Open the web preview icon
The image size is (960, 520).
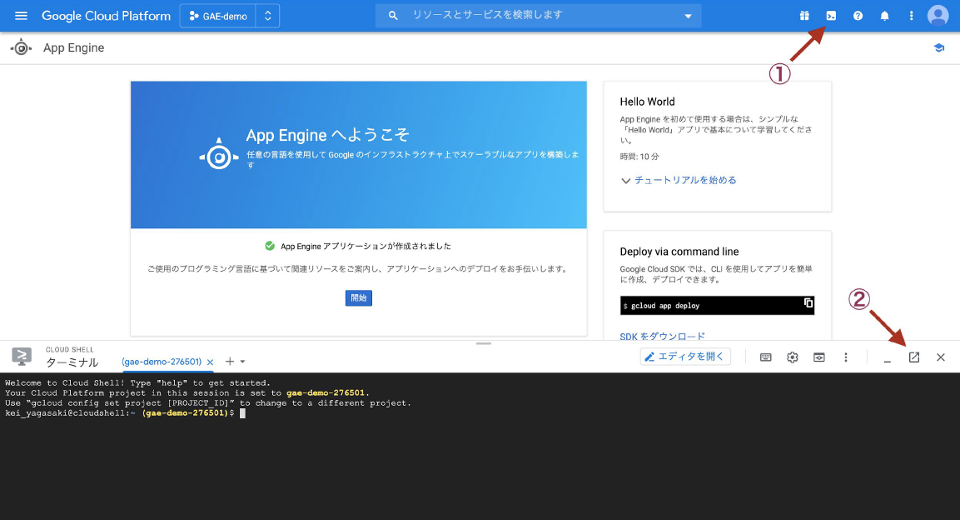[819, 357]
